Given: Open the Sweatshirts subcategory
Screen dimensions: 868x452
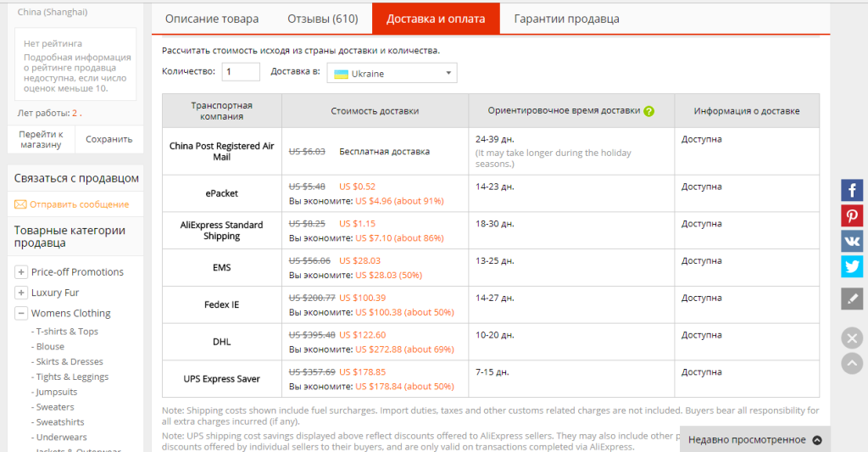Looking at the screenshot, I should [x=60, y=421].
